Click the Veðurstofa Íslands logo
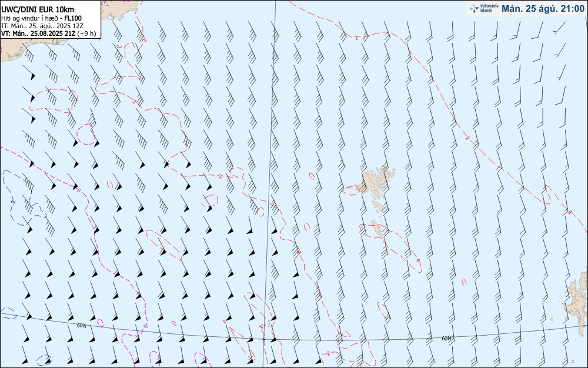 (x=483, y=8)
